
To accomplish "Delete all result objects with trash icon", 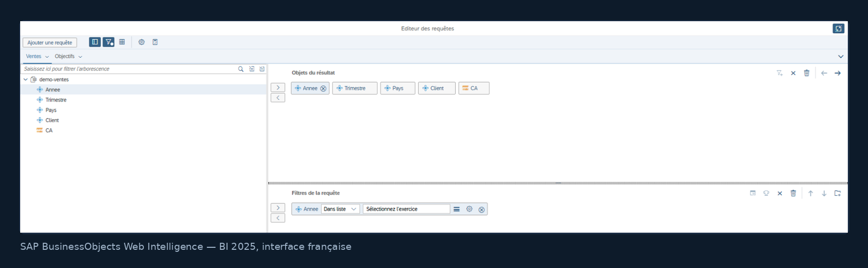I will point(807,73).
